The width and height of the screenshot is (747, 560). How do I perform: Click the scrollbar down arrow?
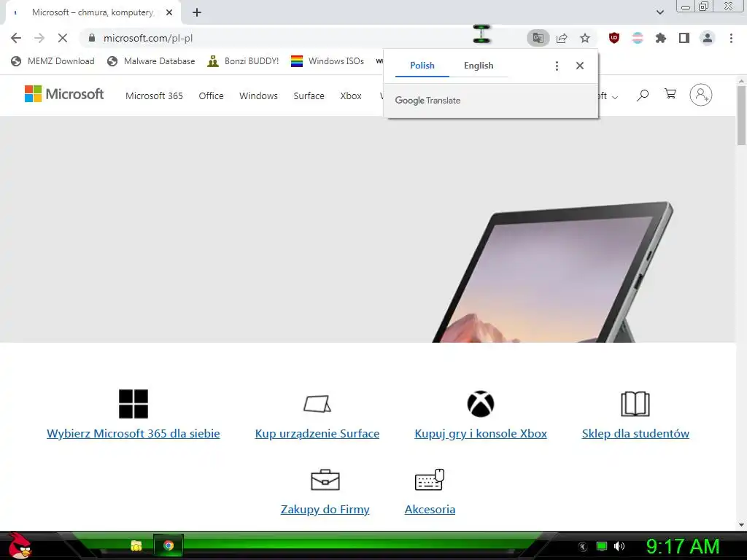click(x=741, y=525)
